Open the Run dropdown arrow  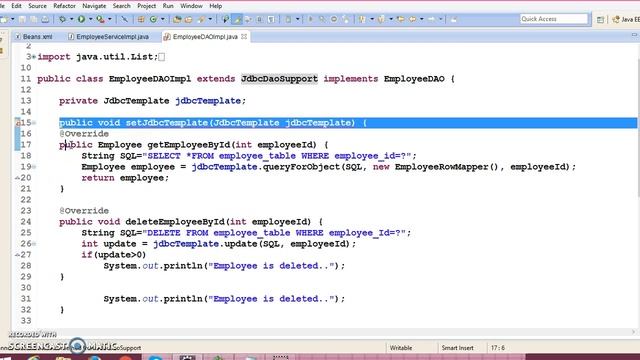click(90, 19)
